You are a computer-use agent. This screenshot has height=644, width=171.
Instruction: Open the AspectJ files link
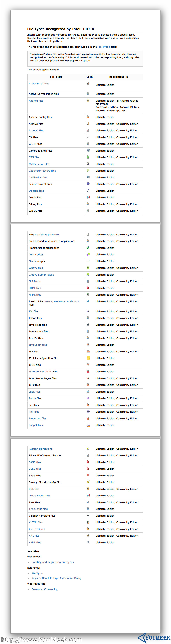(36, 130)
